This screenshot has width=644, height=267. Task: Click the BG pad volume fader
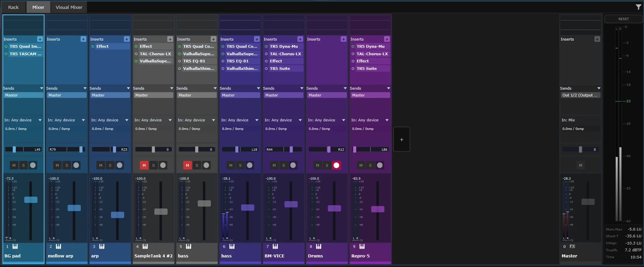pyautogui.click(x=31, y=200)
